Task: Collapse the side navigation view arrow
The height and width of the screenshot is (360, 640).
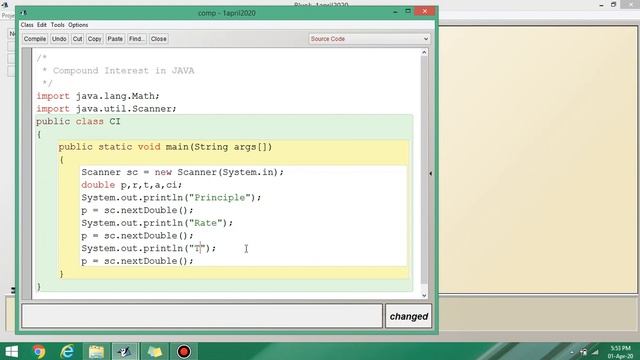Action: click(430, 173)
